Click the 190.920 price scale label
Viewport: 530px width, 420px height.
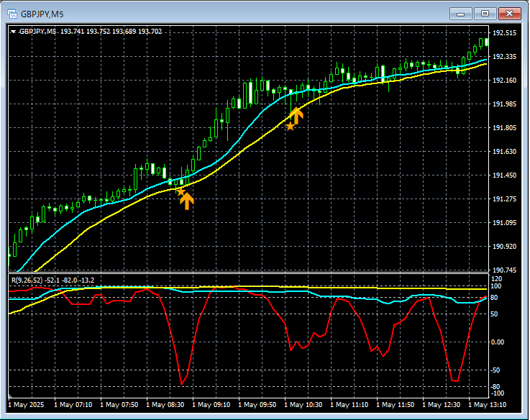click(505, 246)
